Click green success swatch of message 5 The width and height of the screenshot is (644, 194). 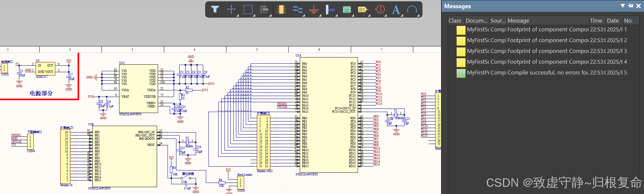(461, 73)
